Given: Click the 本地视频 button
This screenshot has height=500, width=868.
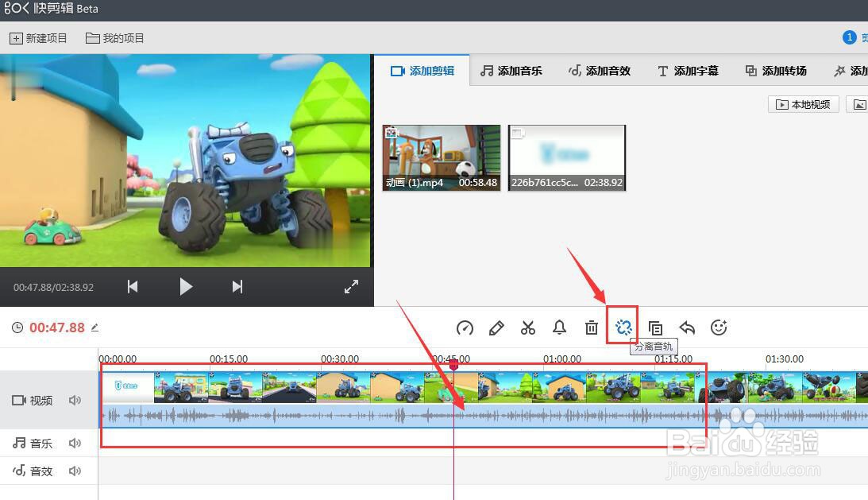Looking at the screenshot, I should pyautogui.click(x=803, y=104).
